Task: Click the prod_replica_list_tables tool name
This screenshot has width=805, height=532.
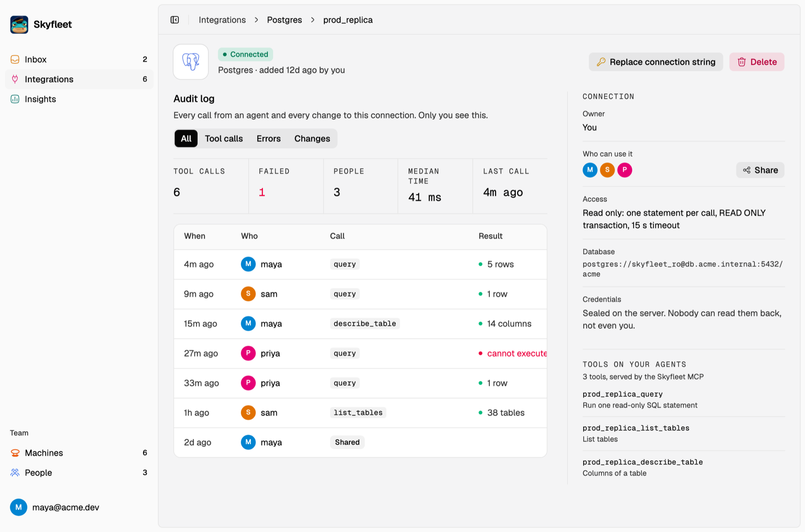Action: [x=636, y=428]
